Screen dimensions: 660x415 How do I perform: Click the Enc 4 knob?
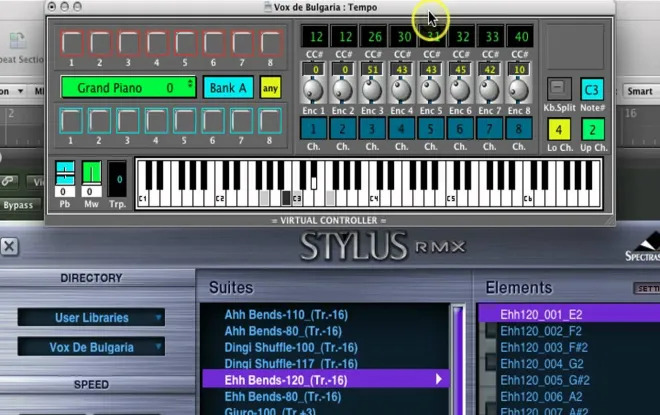tap(401, 90)
